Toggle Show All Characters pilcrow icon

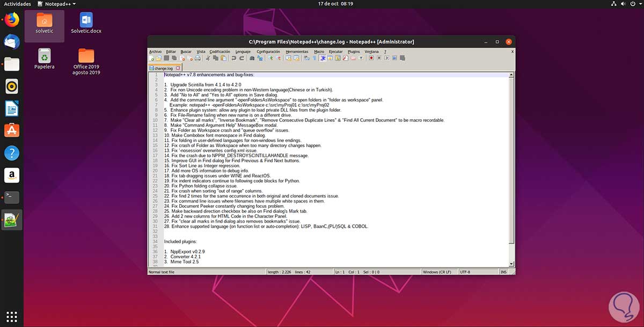tap(316, 58)
